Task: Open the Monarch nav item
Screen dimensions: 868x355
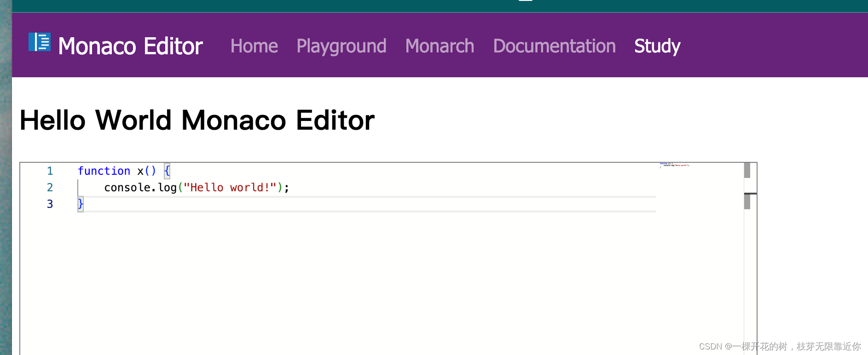Action: pos(440,46)
